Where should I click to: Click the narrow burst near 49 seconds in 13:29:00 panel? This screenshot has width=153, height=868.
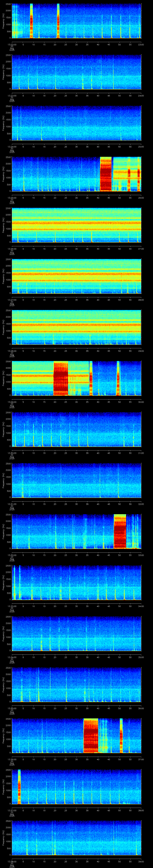[x=118, y=378]
